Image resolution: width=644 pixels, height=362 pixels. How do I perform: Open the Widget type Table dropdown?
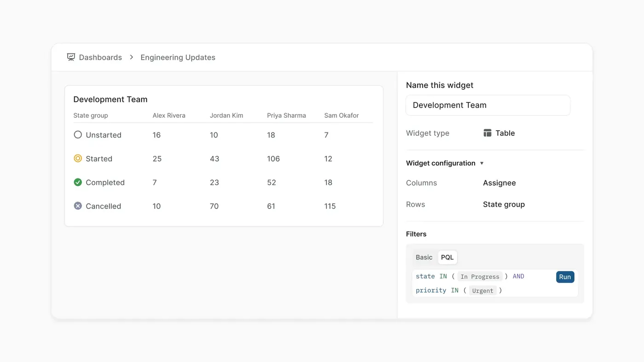499,133
